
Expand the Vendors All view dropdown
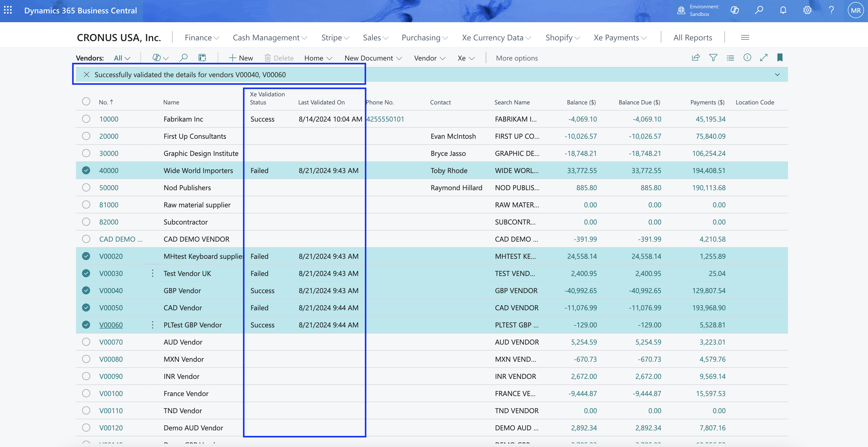[122, 58]
